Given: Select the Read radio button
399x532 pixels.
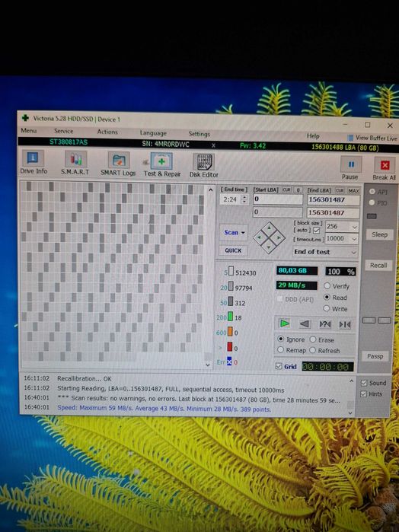Looking at the screenshot, I should tap(327, 297).
